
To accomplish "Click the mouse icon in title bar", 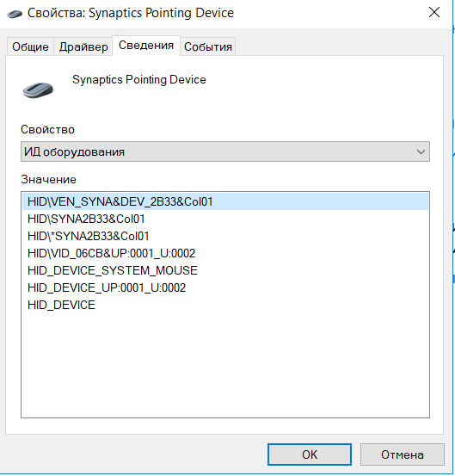I will [x=15, y=14].
